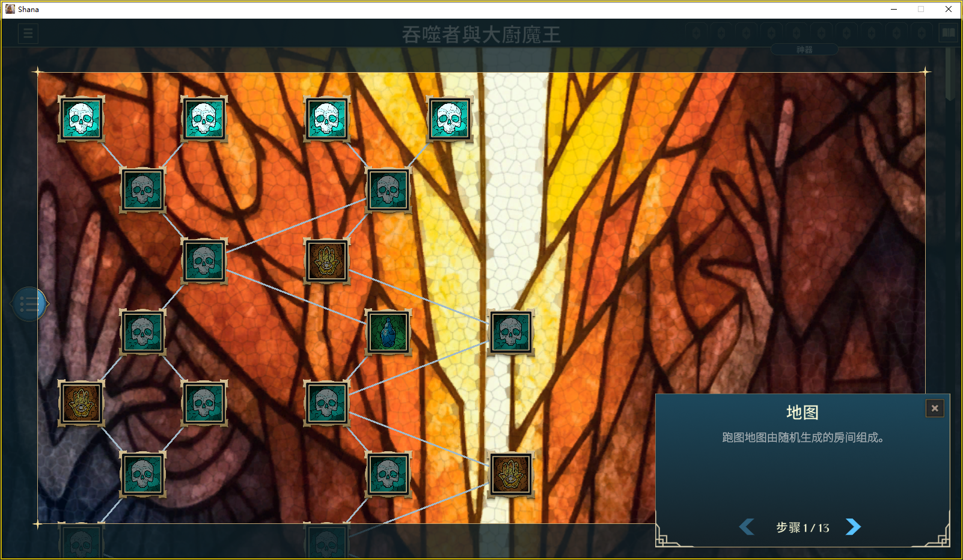Open the book icon at top right
The image size is (963, 560).
tap(949, 33)
